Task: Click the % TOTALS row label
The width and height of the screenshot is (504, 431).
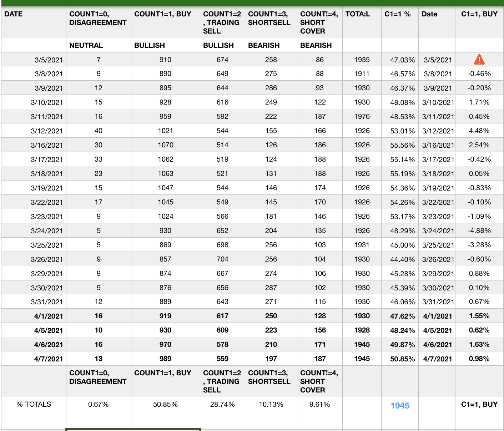Action: coord(34,404)
